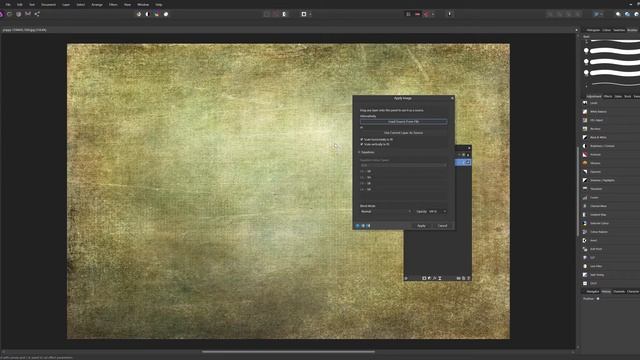Click the Brightness / Contrast adjustment icon
The width and height of the screenshot is (640, 360).
585,146
